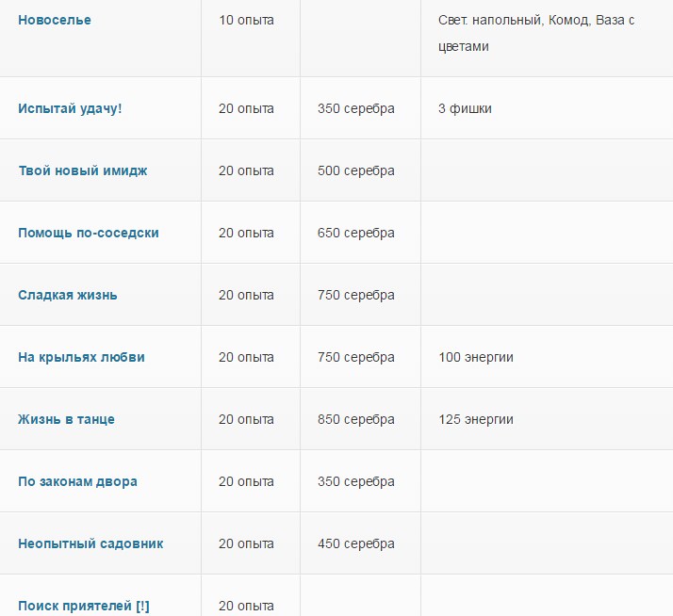Click the Поиск приятелей [!] link
The width and height of the screenshot is (673, 616).
pyautogui.click(x=83, y=606)
